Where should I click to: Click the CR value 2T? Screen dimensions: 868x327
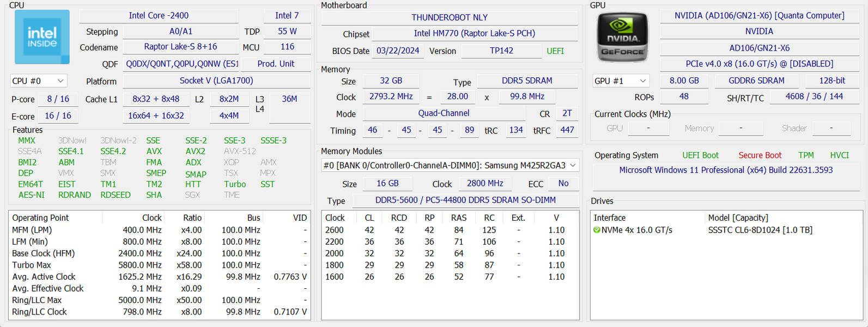(x=567, y=113)
